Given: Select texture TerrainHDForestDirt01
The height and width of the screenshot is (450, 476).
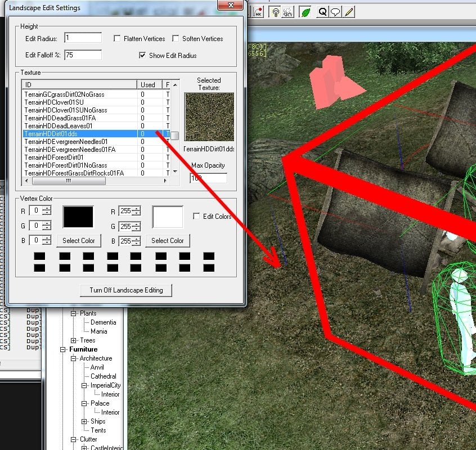Looking at the screenshot, I should [x=96, y=157].
